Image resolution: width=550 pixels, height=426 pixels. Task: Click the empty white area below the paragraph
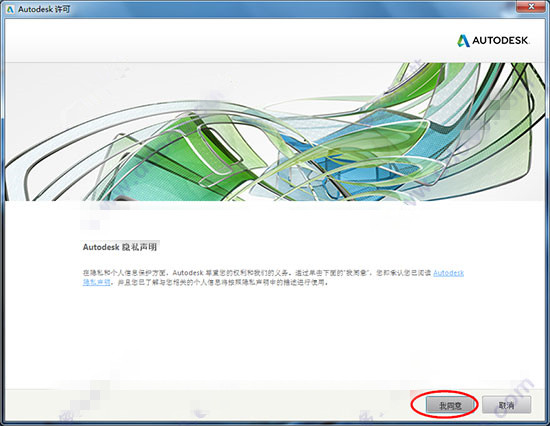pyautogui.click(x=274, y=337)
